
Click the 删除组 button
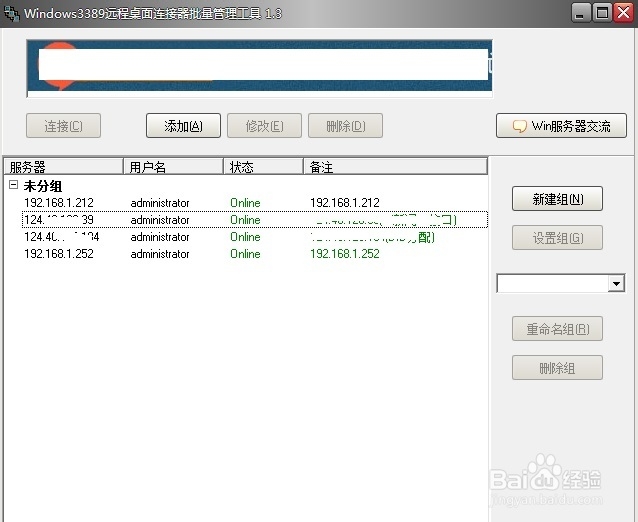pos(557,368)
